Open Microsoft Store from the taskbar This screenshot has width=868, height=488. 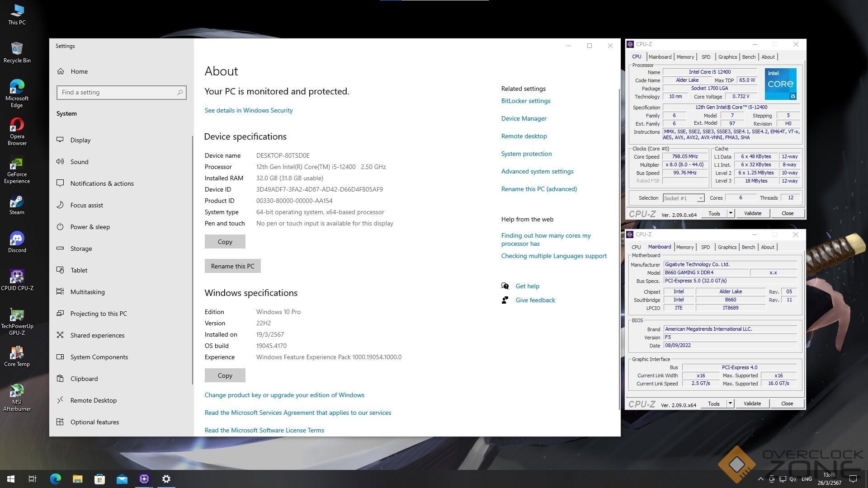coord(99,479)
